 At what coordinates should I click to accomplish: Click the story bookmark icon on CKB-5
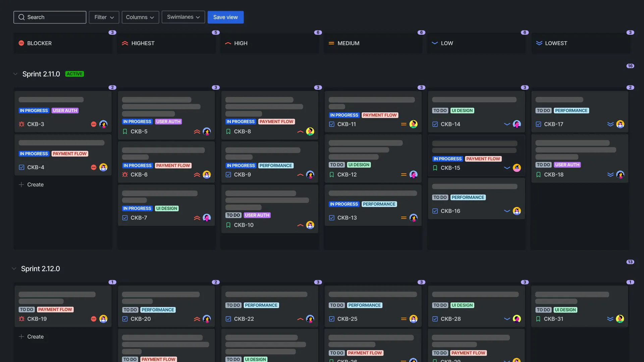click(125, 131)
